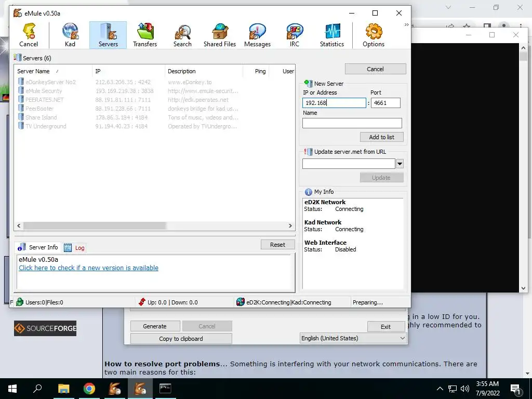Open the Options gear icon
Viewport: 532px width, 399px height.
point(374,35)
